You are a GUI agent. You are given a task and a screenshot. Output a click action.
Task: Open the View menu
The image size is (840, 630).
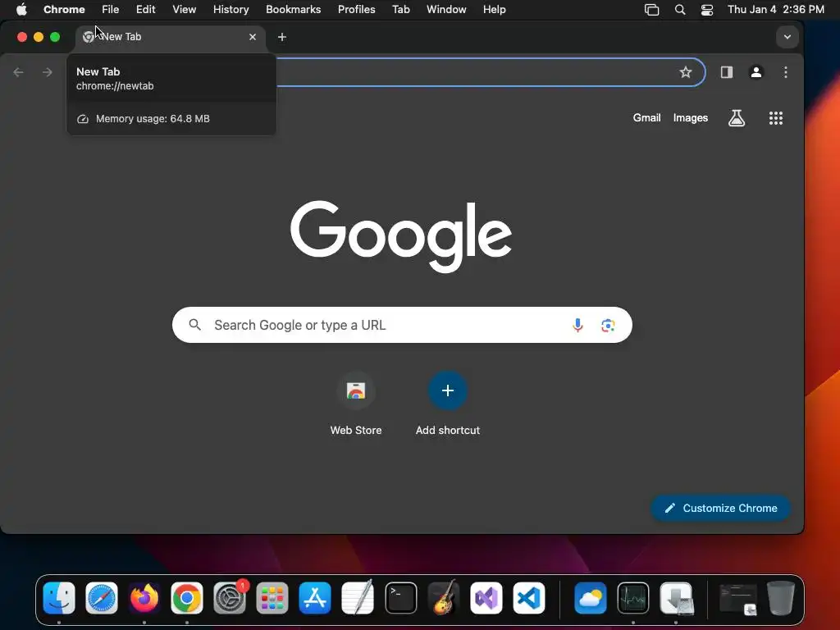185,10
